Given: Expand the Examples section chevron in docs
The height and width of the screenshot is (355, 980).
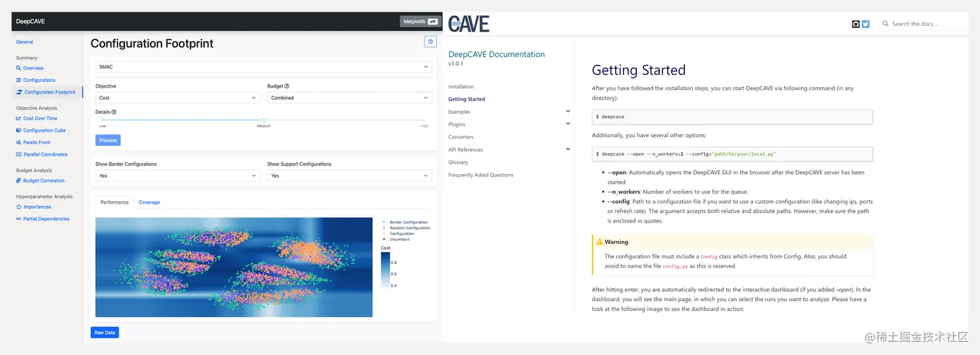Looking at the screenshot, I should click(x=568, y=112).
